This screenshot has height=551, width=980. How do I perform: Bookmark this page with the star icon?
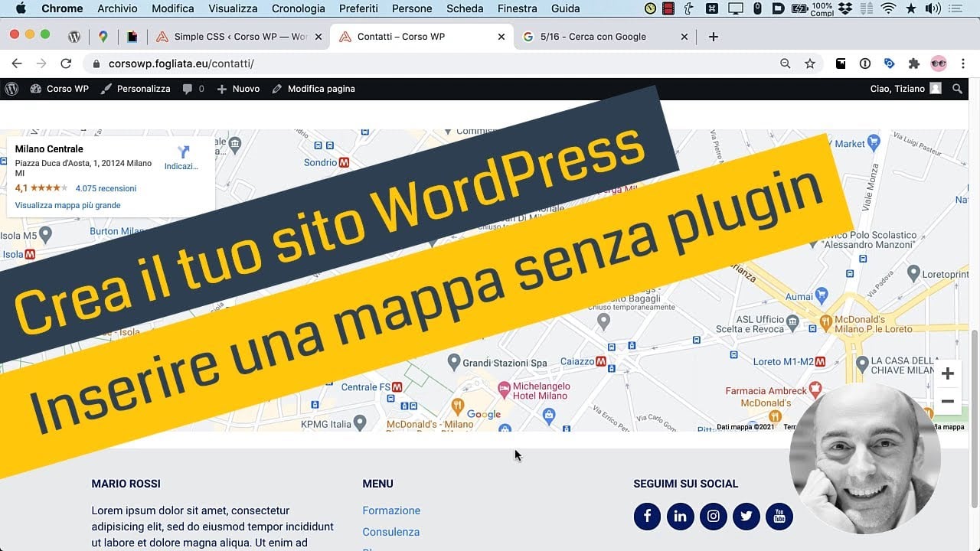coord(810,64)
